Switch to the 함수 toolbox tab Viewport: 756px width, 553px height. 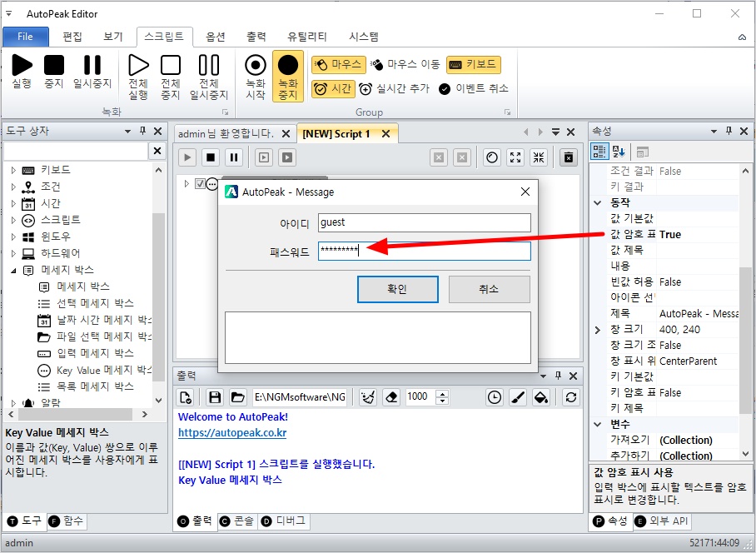67,521
